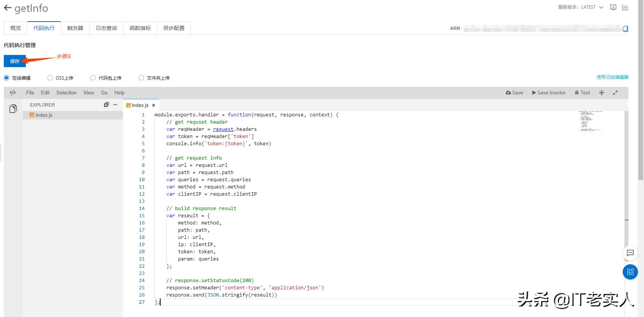Image resolution: width=644 pixels, height=317 pixels.
Task: Open the Explorer files icon in the sidebar
Action: click(13, 109)
